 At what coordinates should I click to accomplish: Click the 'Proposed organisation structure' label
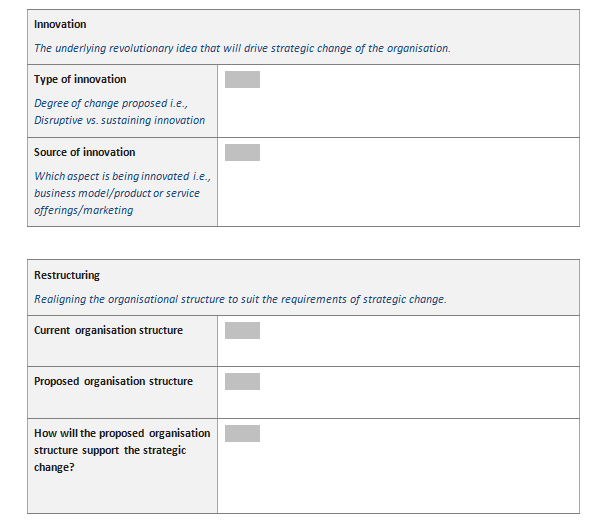pos(113,381)
